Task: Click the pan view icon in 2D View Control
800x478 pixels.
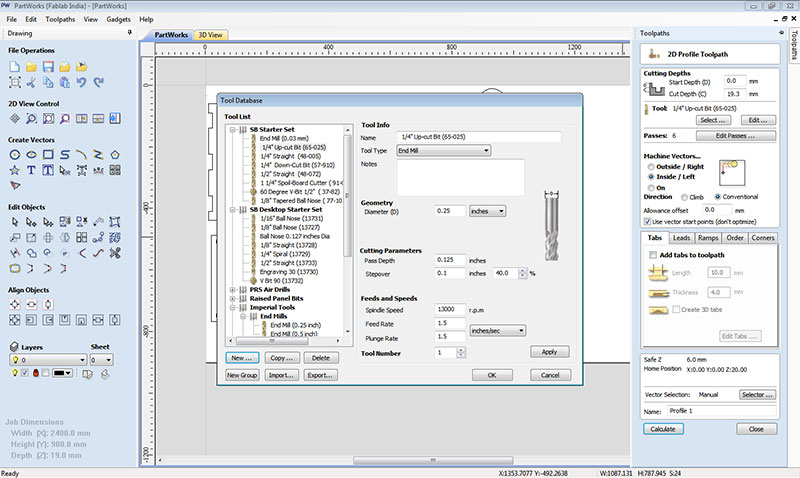Action: pyautogui.click(x=14, y=119)
